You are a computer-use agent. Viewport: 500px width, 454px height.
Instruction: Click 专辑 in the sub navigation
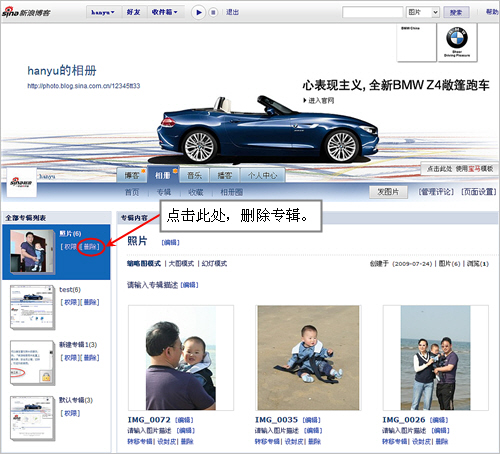pos(164,192)
